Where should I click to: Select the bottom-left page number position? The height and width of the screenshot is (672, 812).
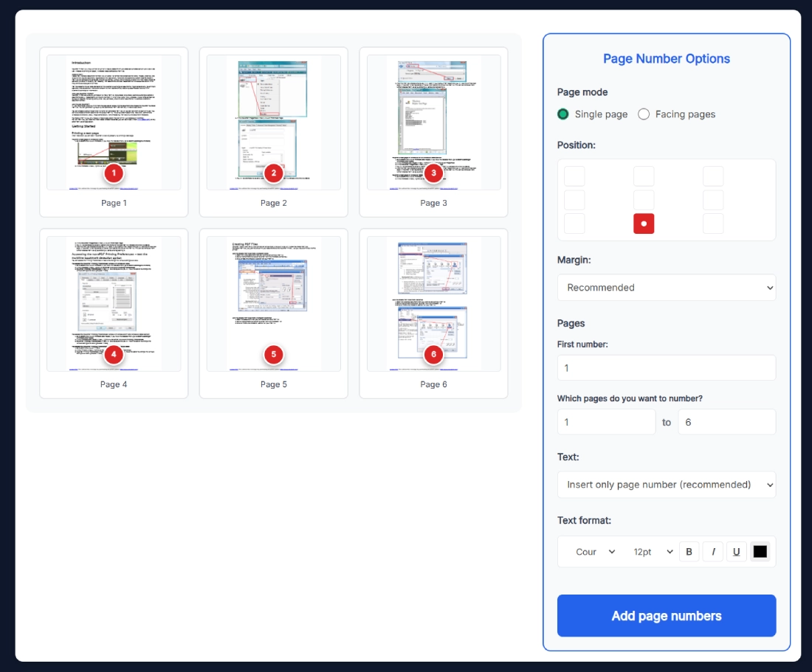(x=574, y=223)
